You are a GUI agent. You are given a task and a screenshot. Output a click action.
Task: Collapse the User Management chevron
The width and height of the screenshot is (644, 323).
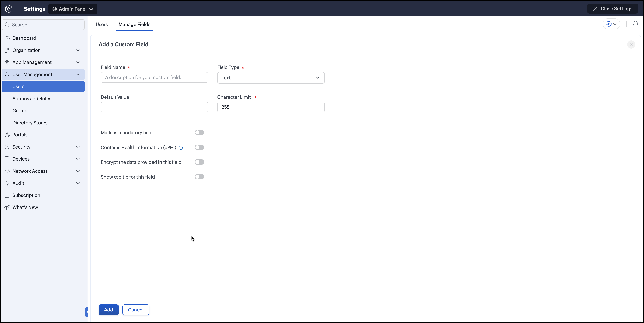78,75
